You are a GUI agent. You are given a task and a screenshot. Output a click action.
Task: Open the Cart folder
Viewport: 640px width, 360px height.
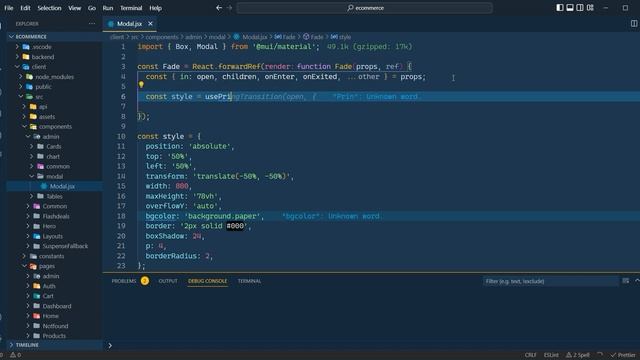tap(54, 296)
